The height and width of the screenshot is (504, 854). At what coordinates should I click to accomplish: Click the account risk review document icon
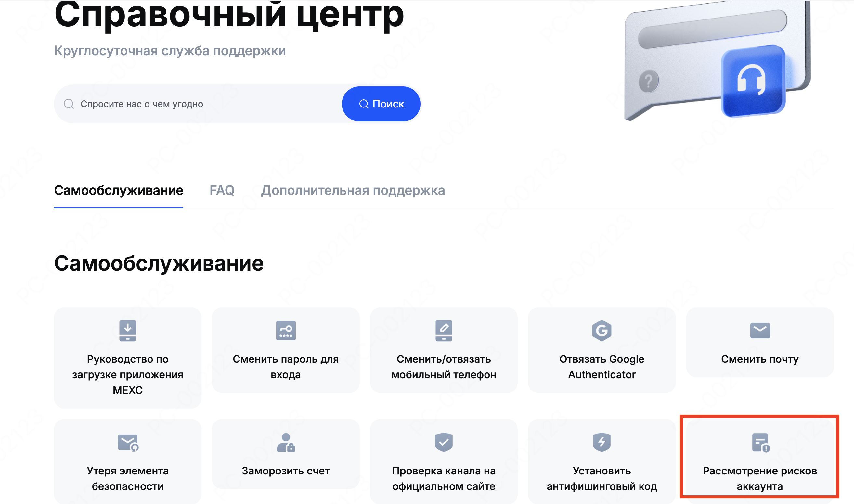click(760, 442)
